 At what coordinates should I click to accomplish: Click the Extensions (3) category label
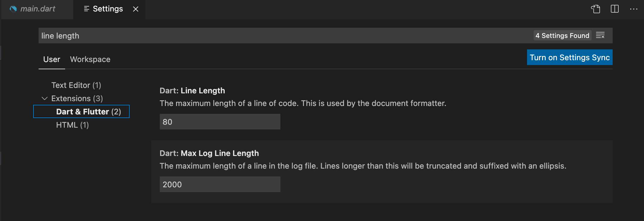(x=77, y=98)
